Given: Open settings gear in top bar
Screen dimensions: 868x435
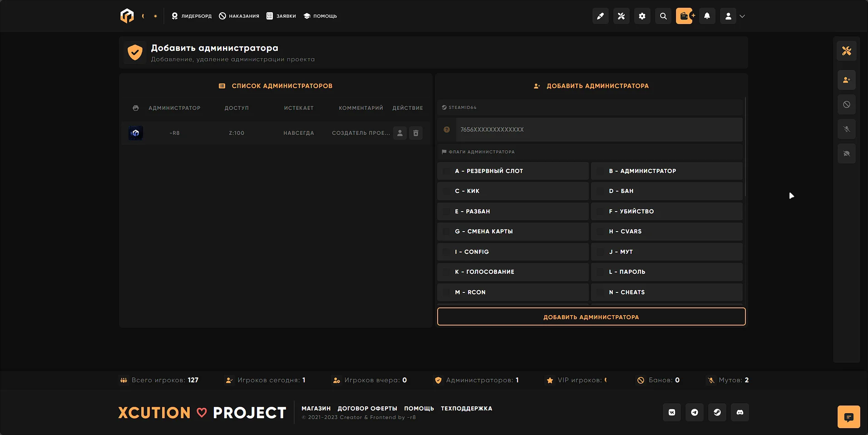Looking at the screenshot, I should point(642,16).
